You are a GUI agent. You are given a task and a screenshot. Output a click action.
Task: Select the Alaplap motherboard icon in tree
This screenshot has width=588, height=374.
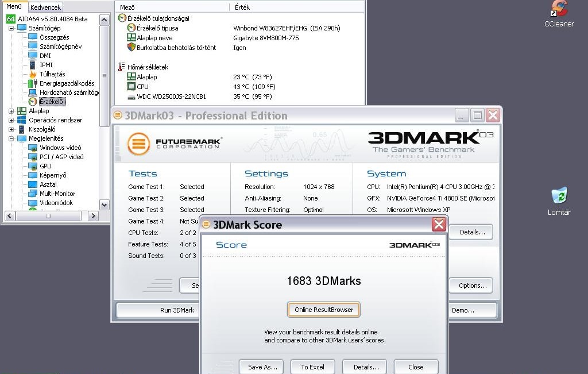pyautogui.click(x=22, y=111)
